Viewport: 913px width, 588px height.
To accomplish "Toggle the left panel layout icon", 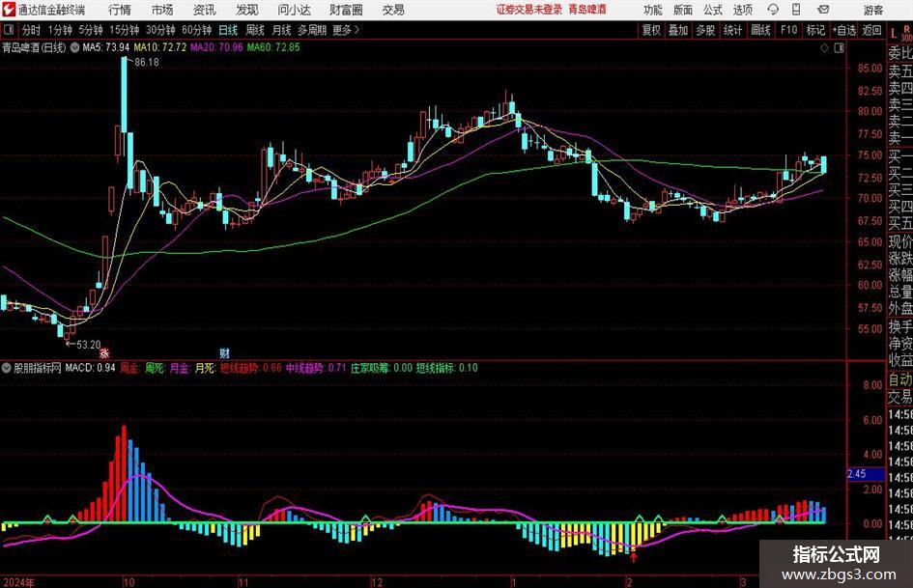I will click(9, 30).
